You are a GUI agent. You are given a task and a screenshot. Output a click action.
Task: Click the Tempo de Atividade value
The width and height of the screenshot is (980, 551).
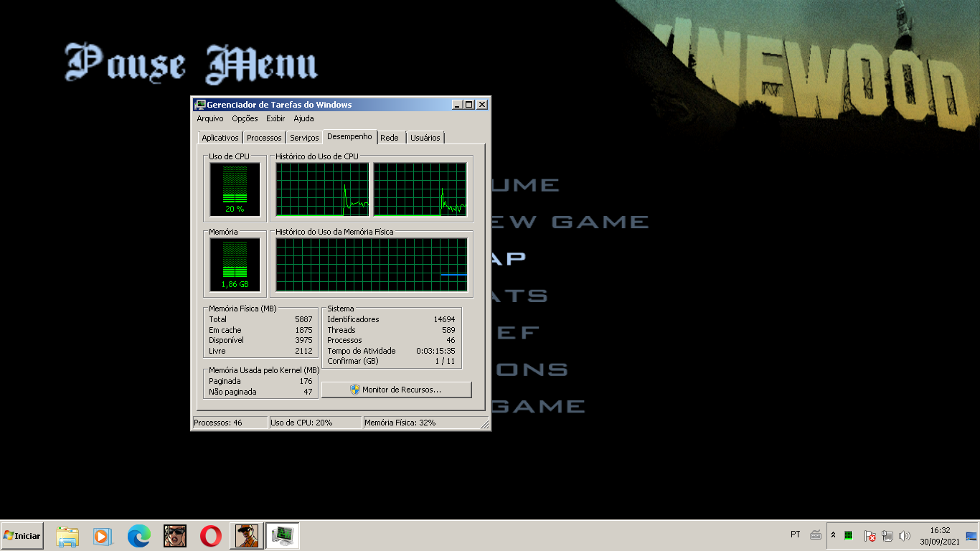tap(435, 351)
